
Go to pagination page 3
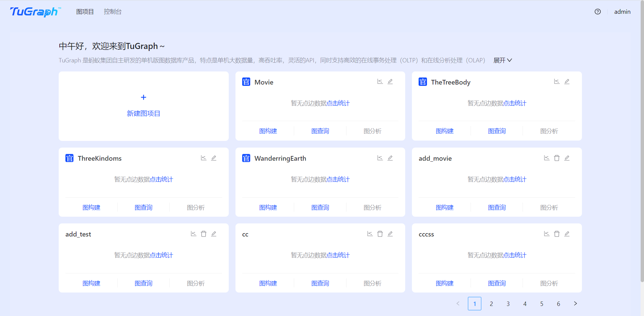pos(508,304)
